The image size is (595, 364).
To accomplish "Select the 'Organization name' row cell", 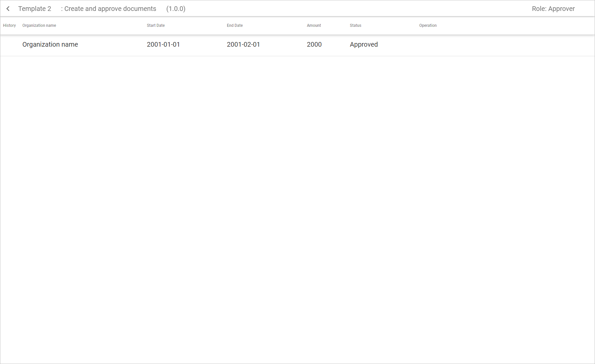I will coord(50,44).
